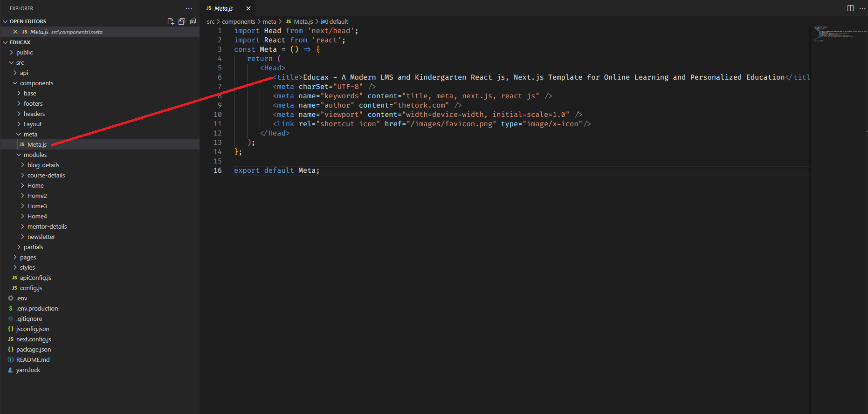Open the package.json file

coord(34,349)
